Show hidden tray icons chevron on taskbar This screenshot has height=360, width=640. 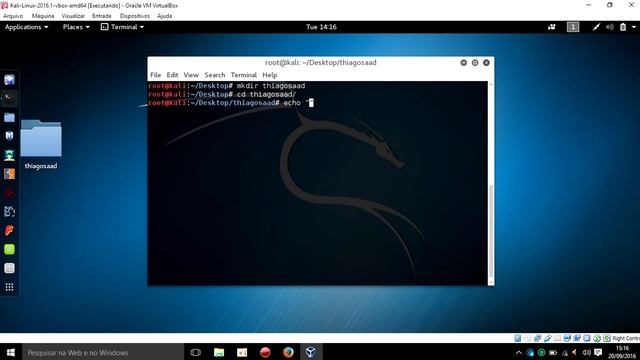click(518, 352)
